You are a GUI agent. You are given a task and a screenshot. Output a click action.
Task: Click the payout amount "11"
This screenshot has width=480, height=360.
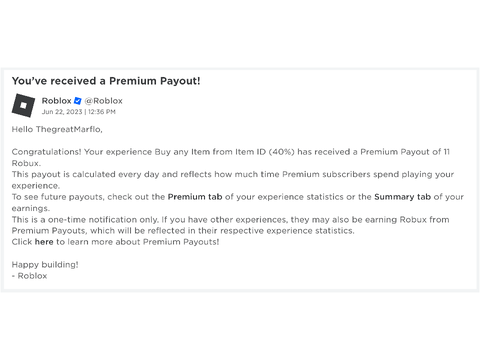(x=447, y=152)
